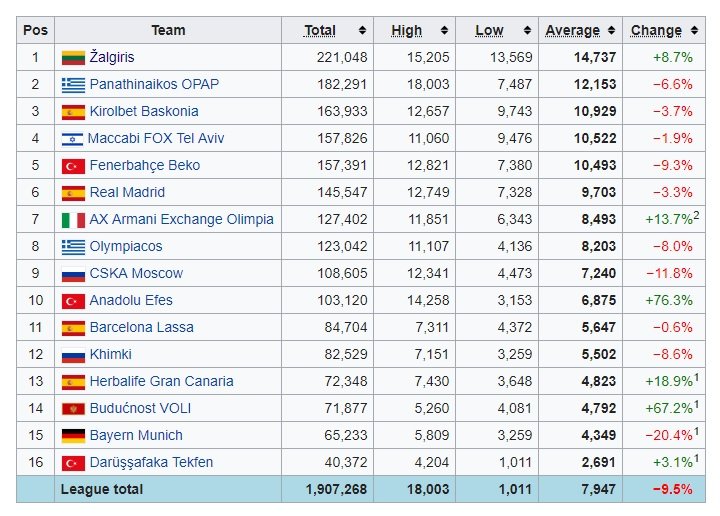
Task: Open the Bayern Munich link
Action: pos(136,435)
